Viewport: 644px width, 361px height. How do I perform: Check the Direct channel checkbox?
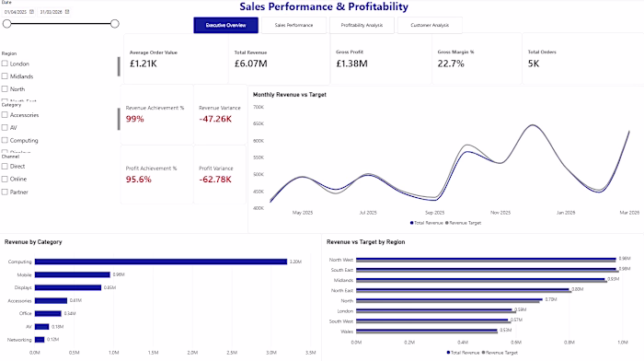pos(5,166)
